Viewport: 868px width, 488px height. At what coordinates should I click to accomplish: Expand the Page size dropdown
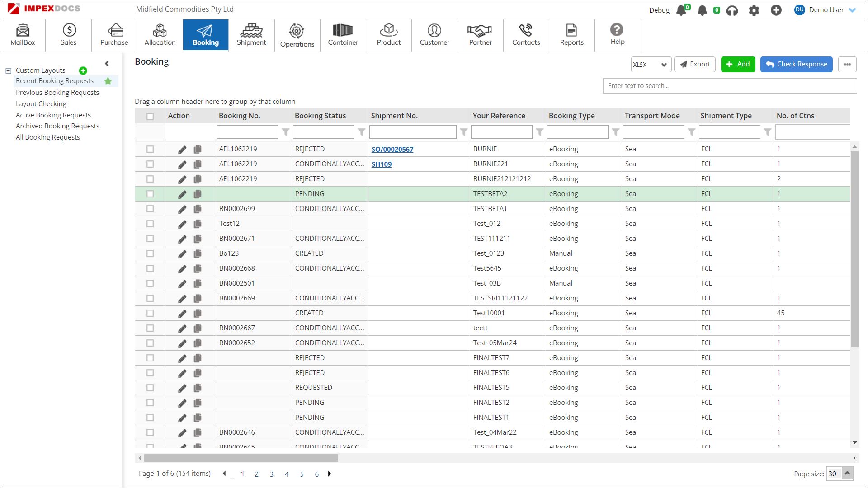click(x=847, y=474)
